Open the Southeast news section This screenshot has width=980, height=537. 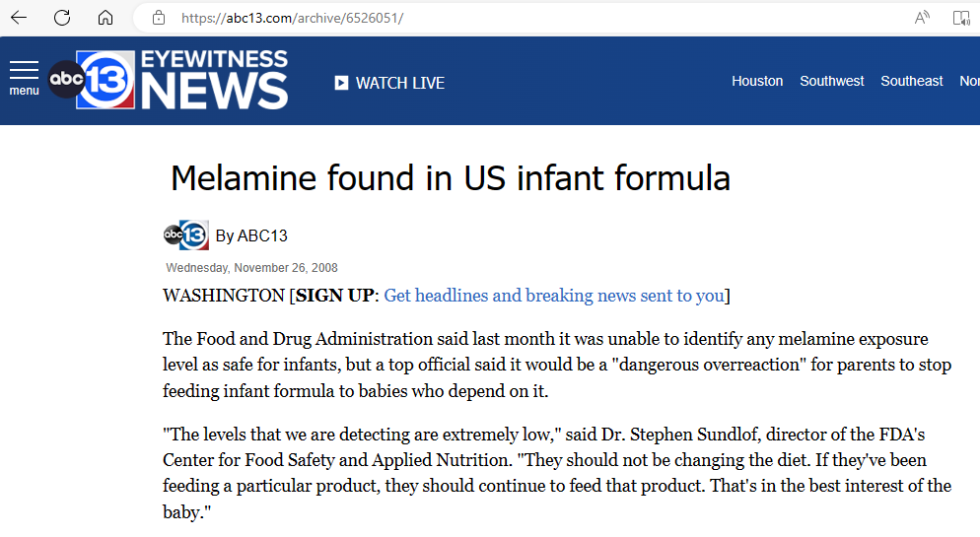point(912,81)
